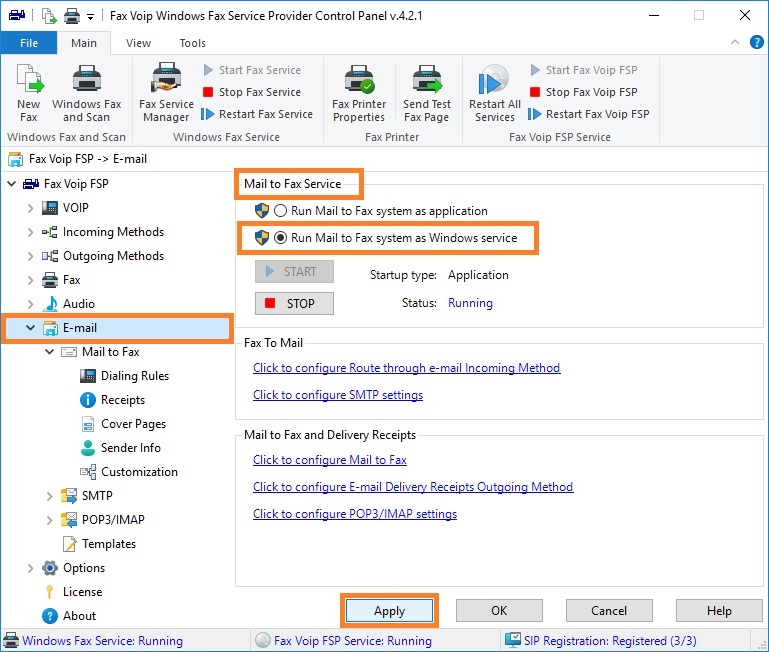The height and width of the screenshot is (652, 769).
Task: Click SIP Registration status in status bar
Action: point(601,641)
